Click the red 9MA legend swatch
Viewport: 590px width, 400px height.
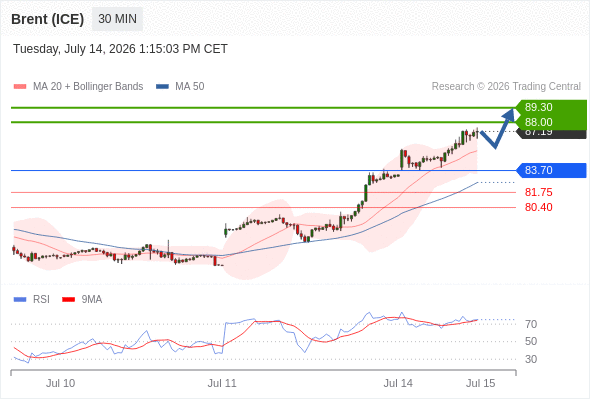pyautogui.click(x=68, y=300)
